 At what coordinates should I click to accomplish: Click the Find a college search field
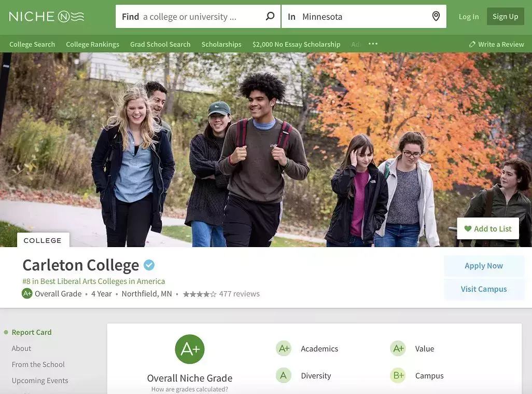[x=198, y=16]
